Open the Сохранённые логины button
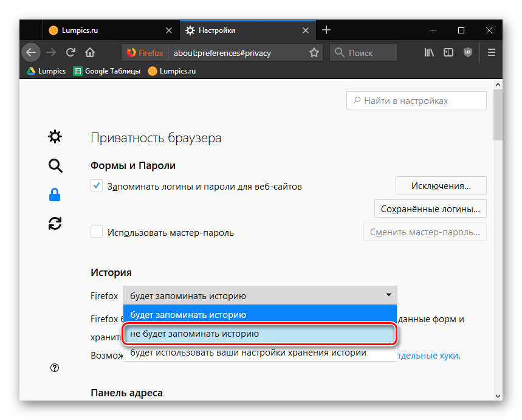 (x=430, y=209)
